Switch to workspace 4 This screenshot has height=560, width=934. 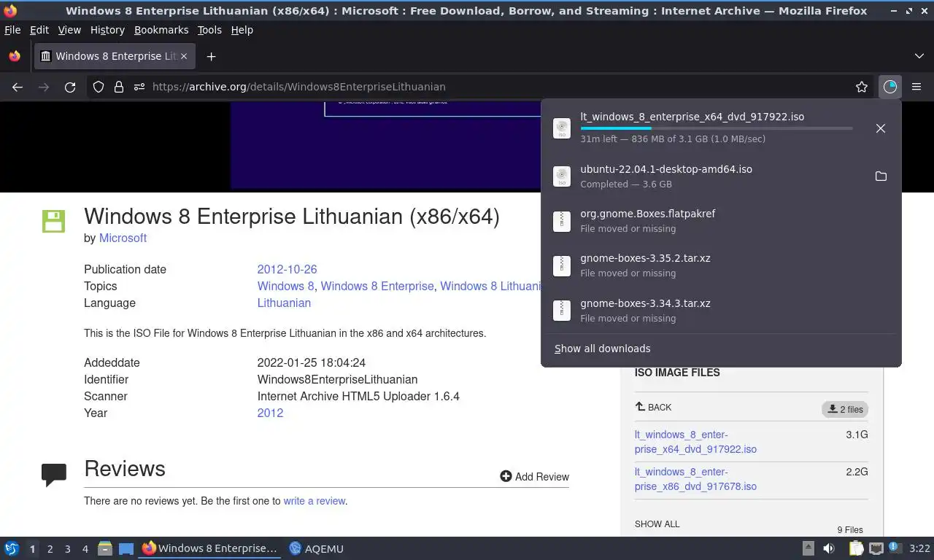[85, 549]
